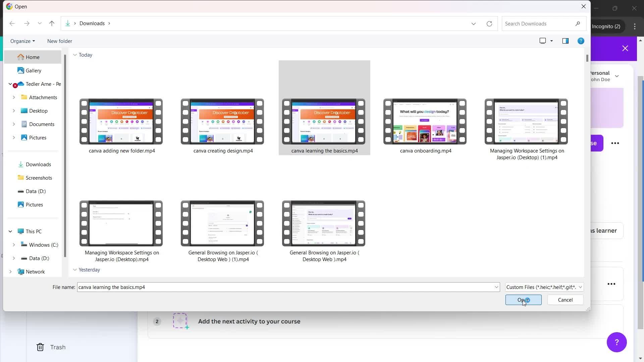Select canva creating design.mp4 thumbnail
Screen dimensions: 644x362
coord(222,122)
